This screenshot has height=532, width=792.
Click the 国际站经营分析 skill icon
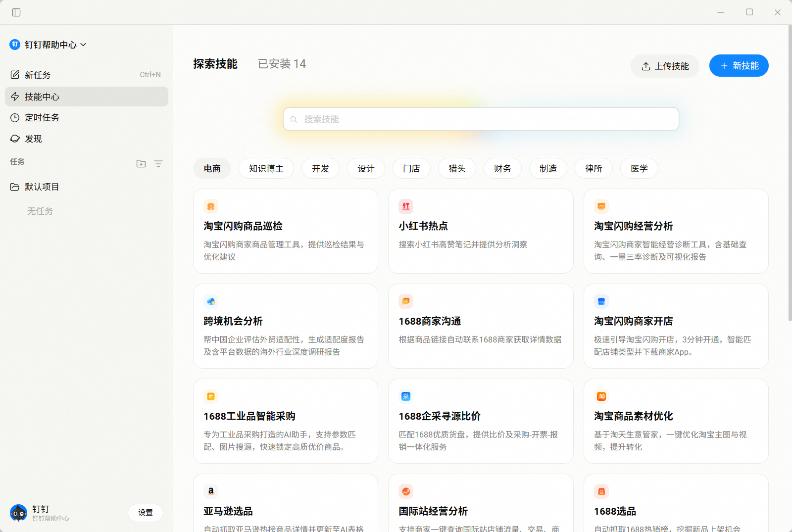tap(406, 491)
